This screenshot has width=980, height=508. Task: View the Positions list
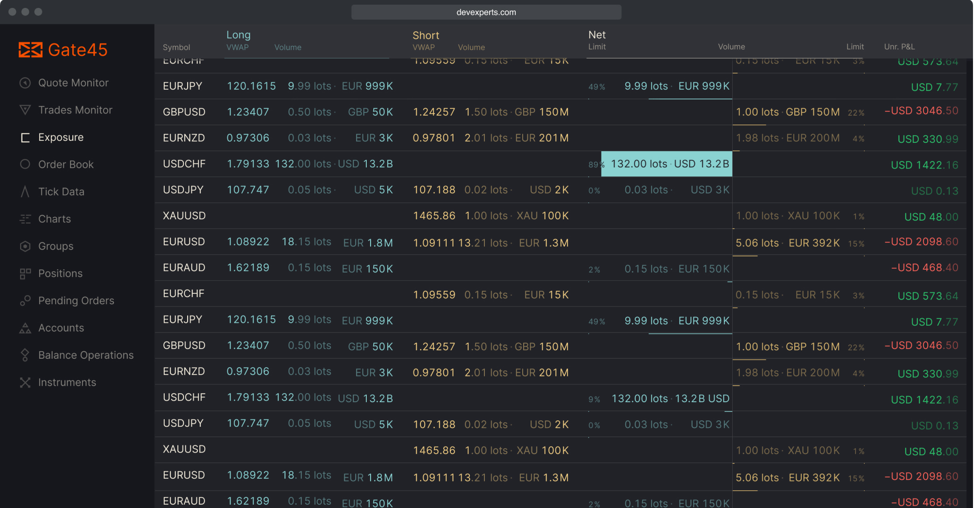(60, 273)
